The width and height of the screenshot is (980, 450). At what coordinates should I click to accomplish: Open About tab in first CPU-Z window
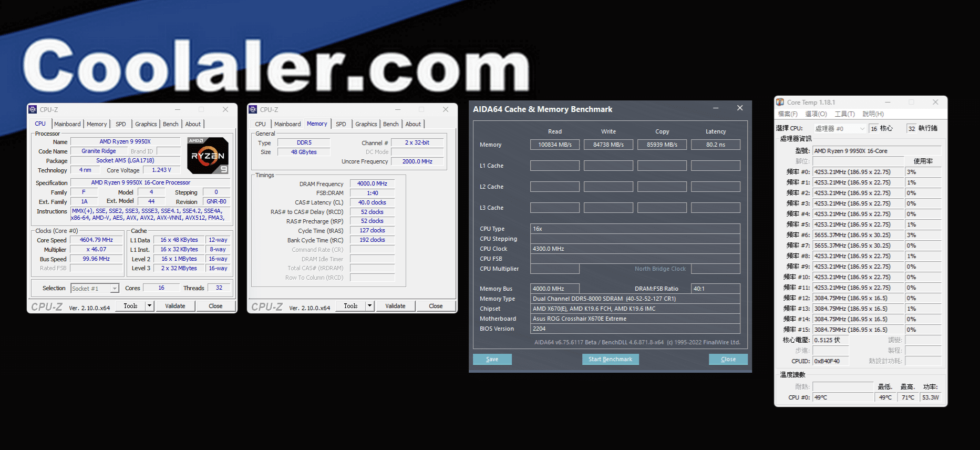tap(193, 124)
